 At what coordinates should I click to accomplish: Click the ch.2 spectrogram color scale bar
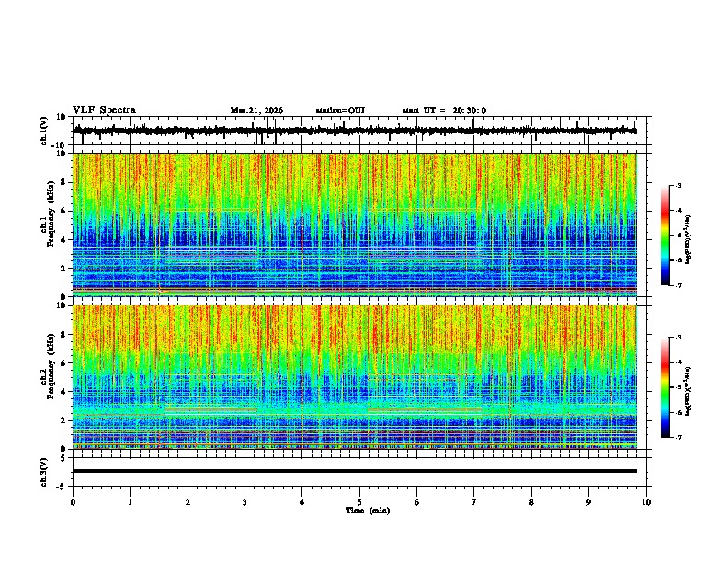[665, 387]
